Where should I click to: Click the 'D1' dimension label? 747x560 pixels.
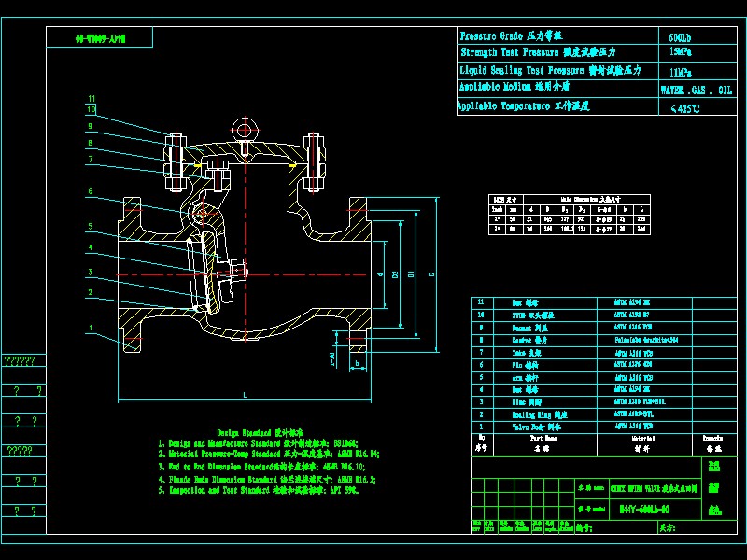(x=411, y=274)
